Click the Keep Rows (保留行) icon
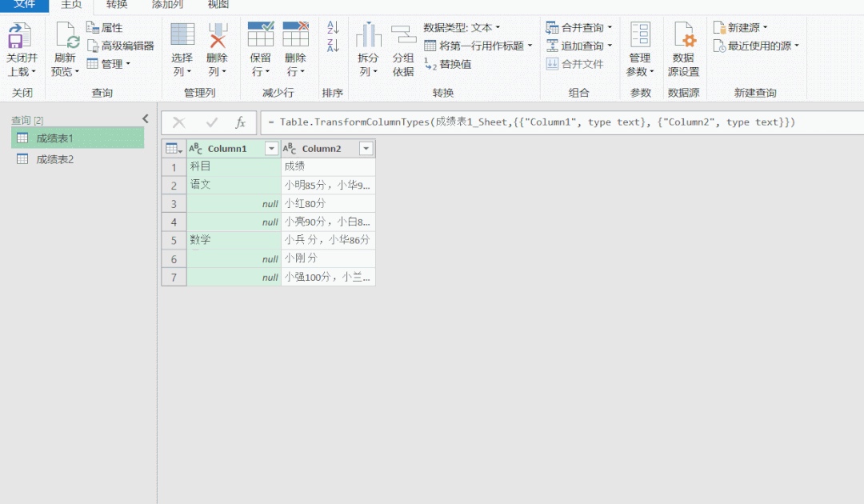 click(x=261, y=34)
